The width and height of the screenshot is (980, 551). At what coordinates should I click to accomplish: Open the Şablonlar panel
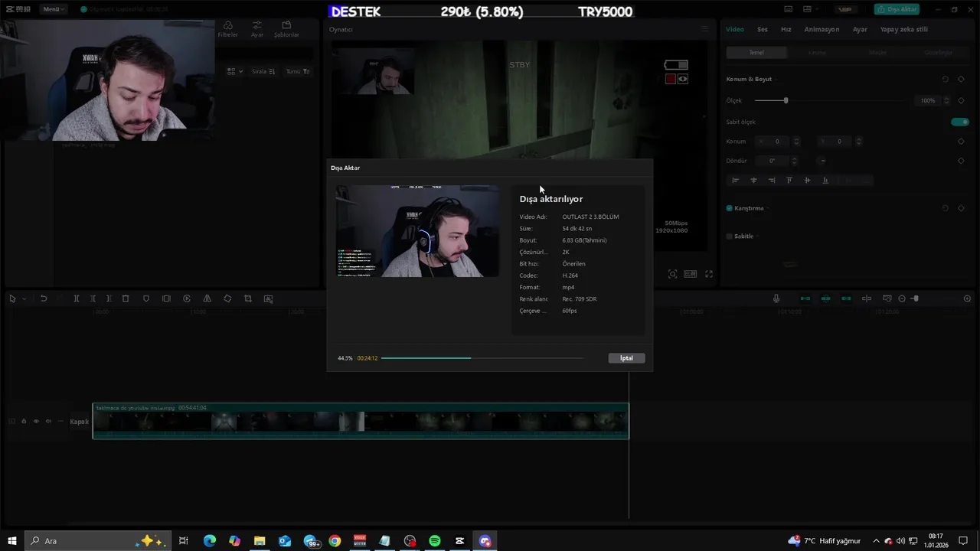[x=286, y=29]
